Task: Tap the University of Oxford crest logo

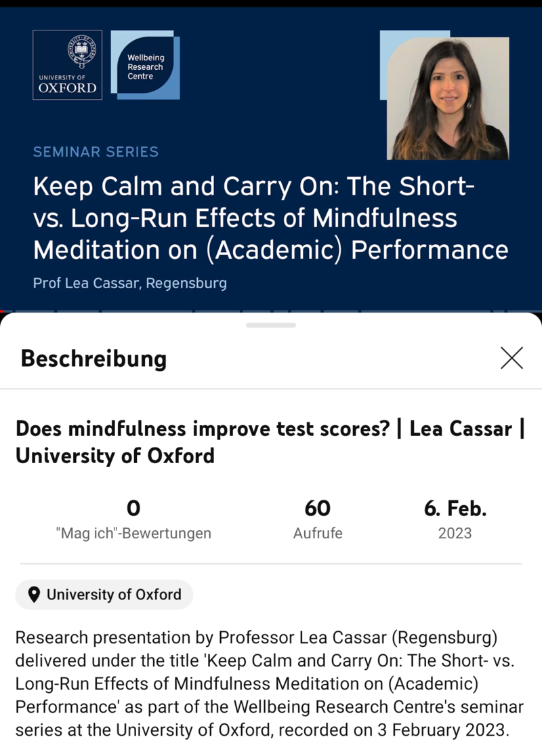Action: pyautogui.click(x=68, y=65)
